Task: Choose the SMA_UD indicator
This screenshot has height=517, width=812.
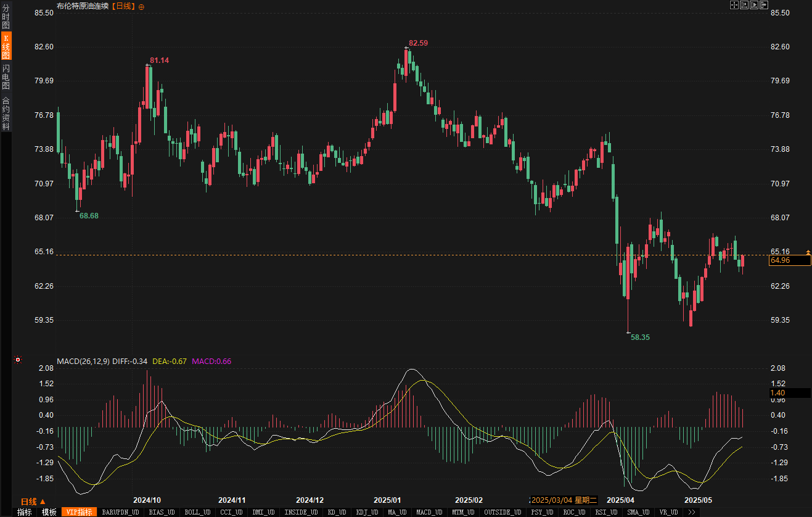Action: point(638,512)
